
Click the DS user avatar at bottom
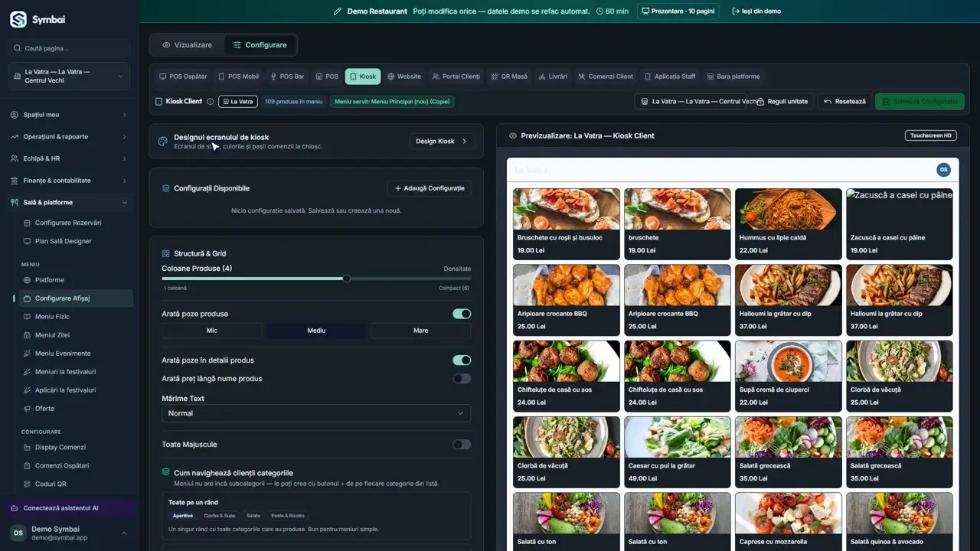tap(18, 533)
